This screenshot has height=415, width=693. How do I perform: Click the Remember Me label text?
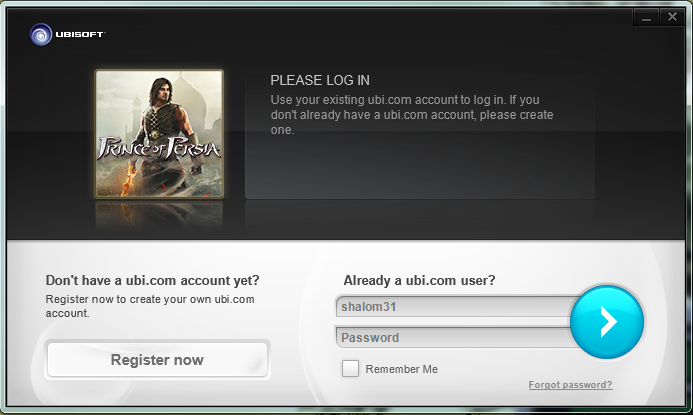(x=401, y=369)
